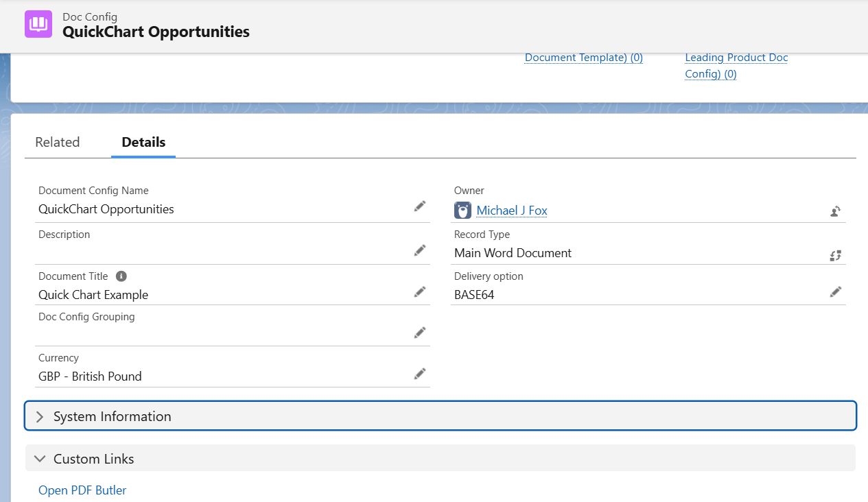Click the Quick Chart Example title value

tap(93, 295)
